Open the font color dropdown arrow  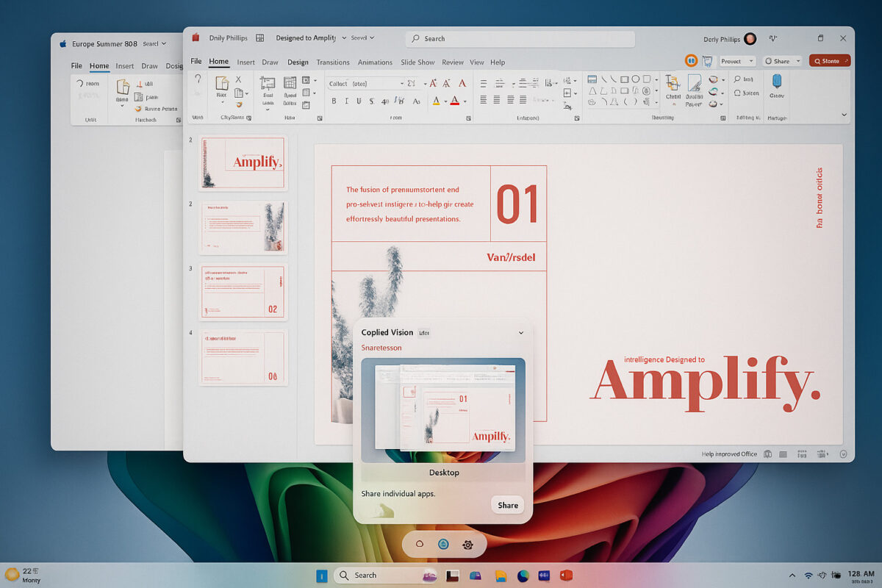(465, 101)
